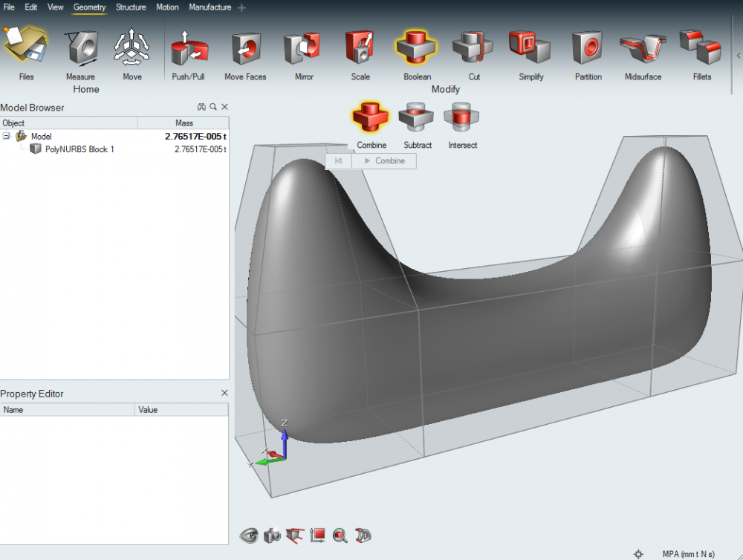This screenshot has height=560, width=743.
Task: Activate the Move tool
Action: tap(132, 47)
